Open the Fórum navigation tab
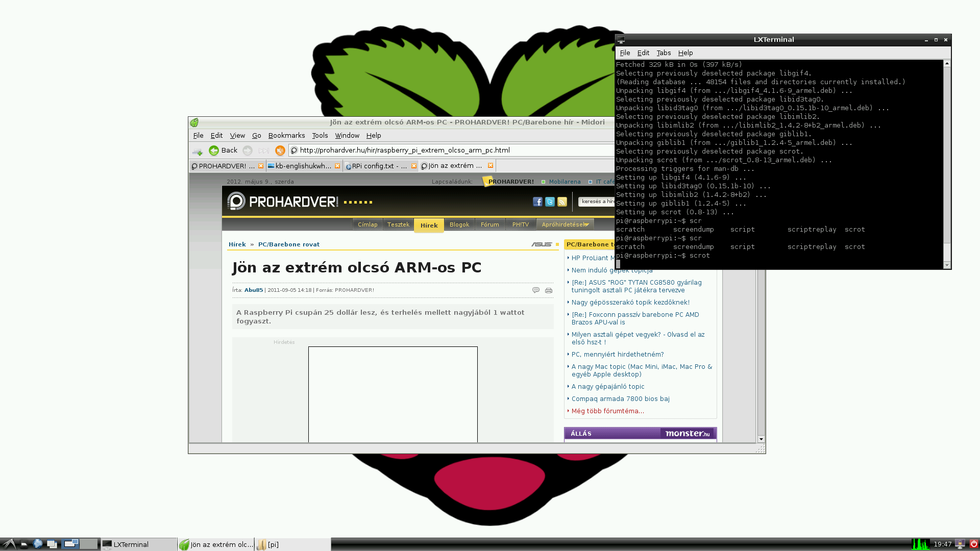 coord(490,224)
